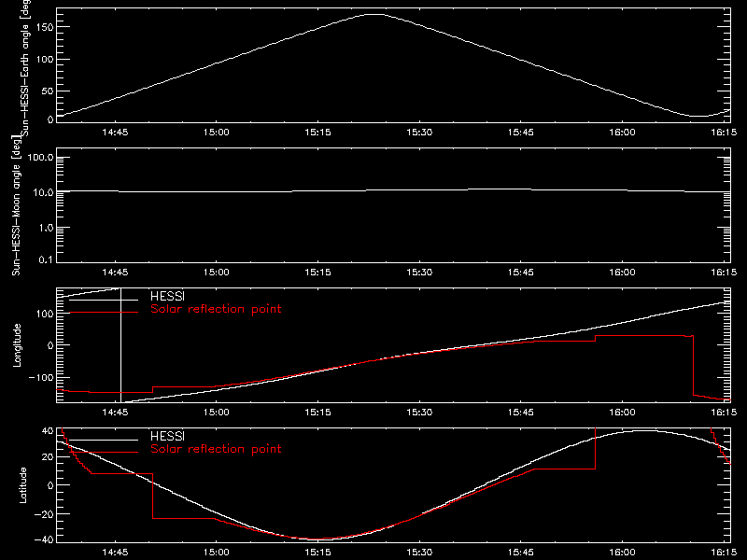Click 14:45 time label under Latitude plot
The width and height of the screenshot is (747, 560).
point(115,553)
